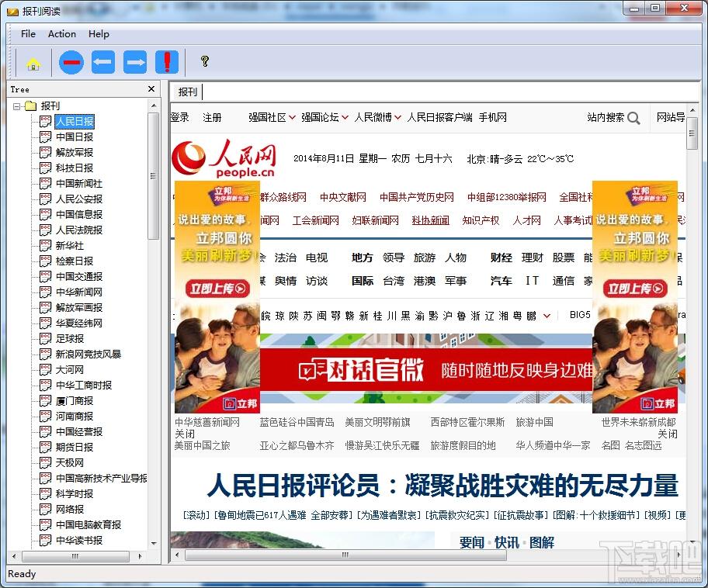Open help via the question mark icon
The image size is (708, 588).
(204, 61)
